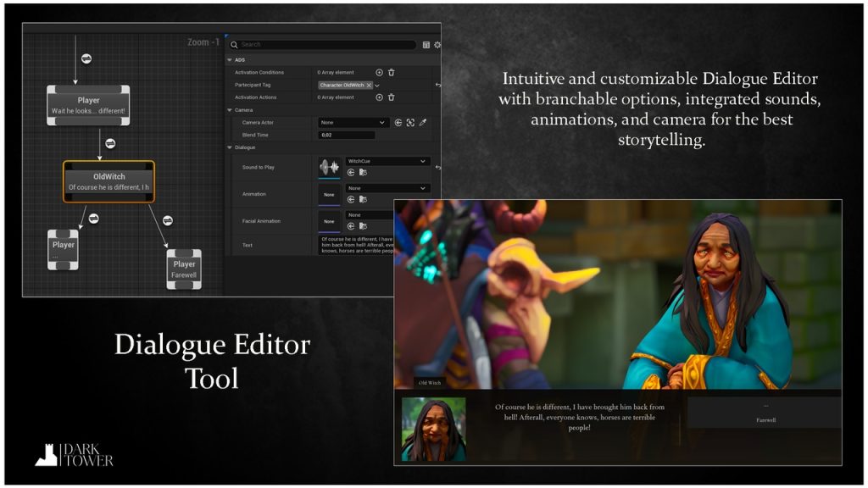Click the Blend Time value field
Viewport: 868px width, 488px height.
pyautogui.click(x=346, y=135)
